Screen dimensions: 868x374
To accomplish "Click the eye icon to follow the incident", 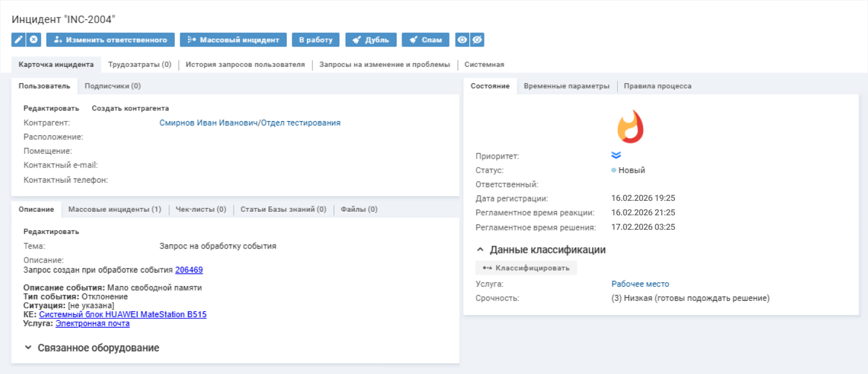I will pos(462,40).
